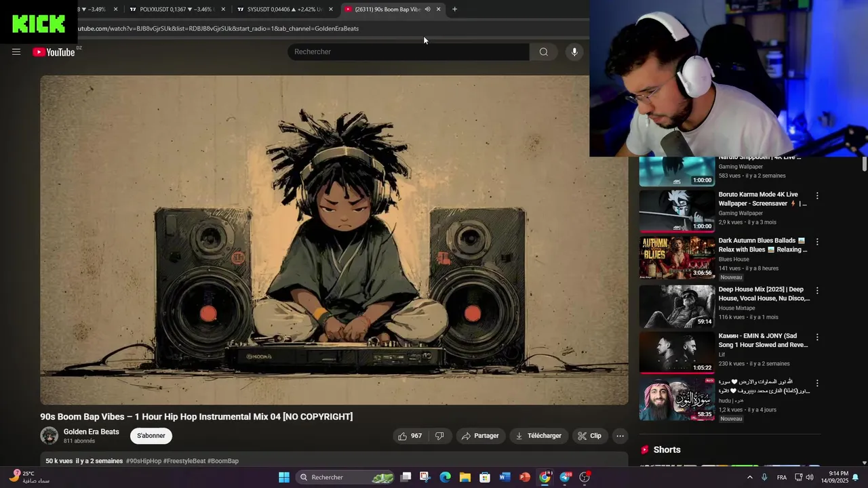Open Snipping Tool from taskbar
This screenshot has width=868, height=488.
pos(425,477)
